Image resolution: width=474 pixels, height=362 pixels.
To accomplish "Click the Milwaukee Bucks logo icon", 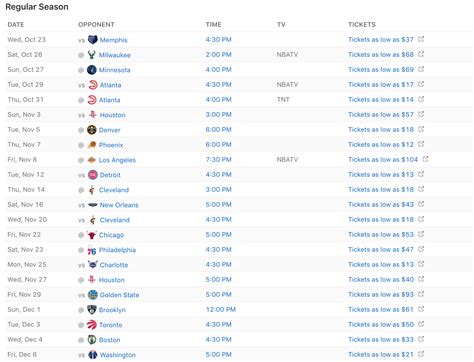I will pyautogui.click(x=92, y=55).
